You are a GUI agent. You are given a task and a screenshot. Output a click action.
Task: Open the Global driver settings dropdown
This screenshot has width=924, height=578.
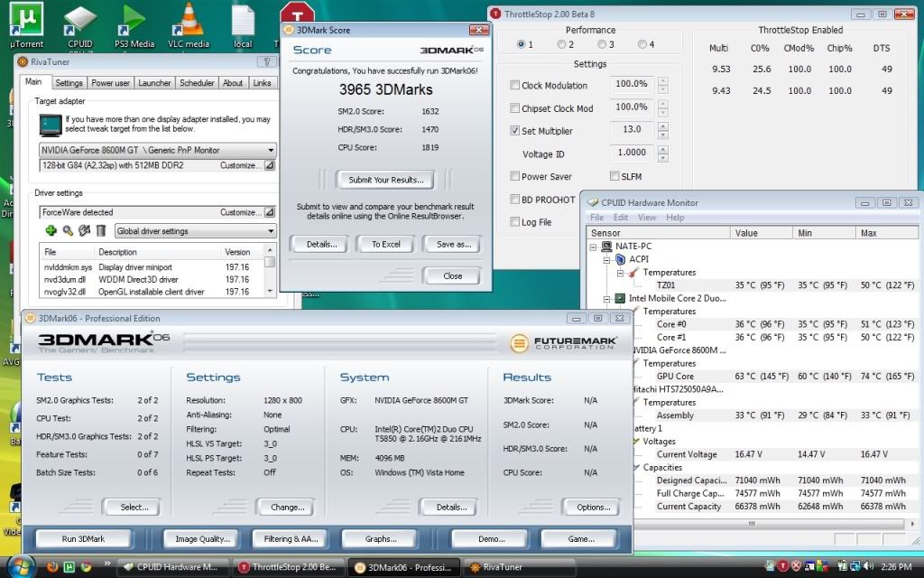[195, 230]
